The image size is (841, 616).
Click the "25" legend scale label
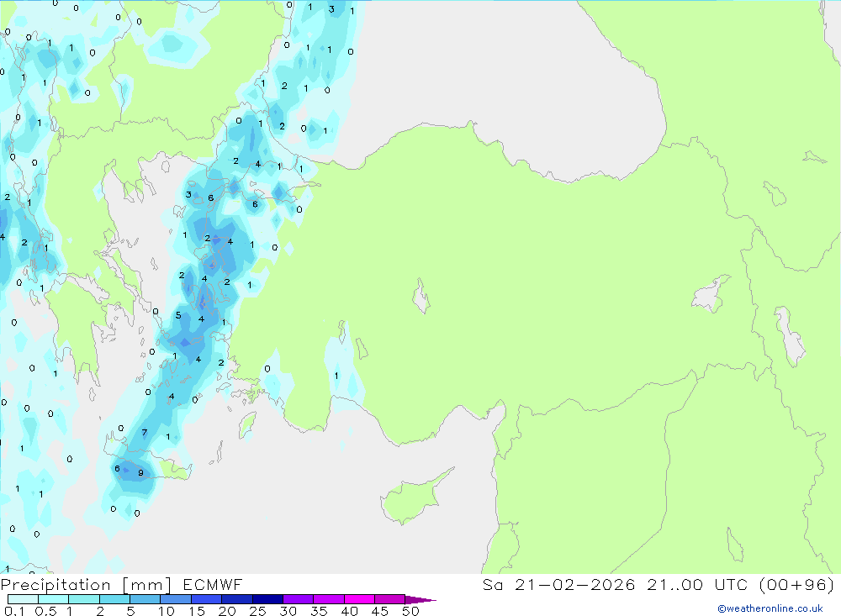point(258,611)
